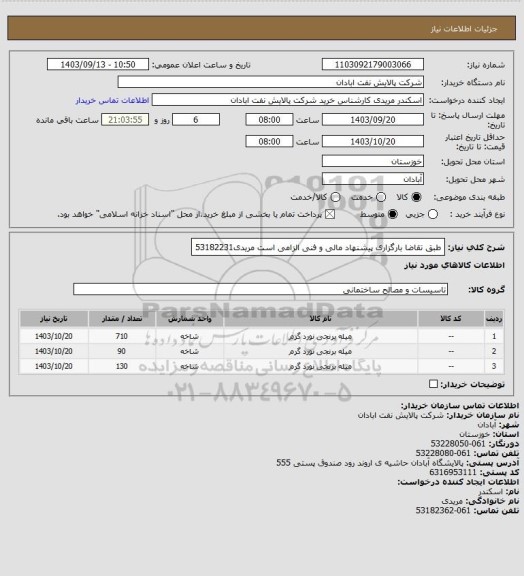Click the تاریخ نیاز column header
The height and width of the screenshot is (576, 524).
click(54, 318)
